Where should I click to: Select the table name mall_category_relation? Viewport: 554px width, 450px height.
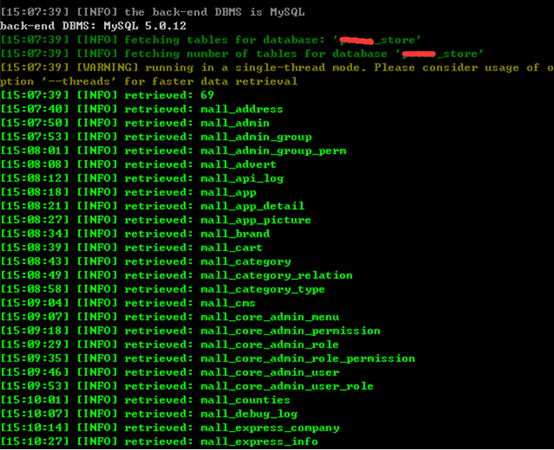[277, 276]
